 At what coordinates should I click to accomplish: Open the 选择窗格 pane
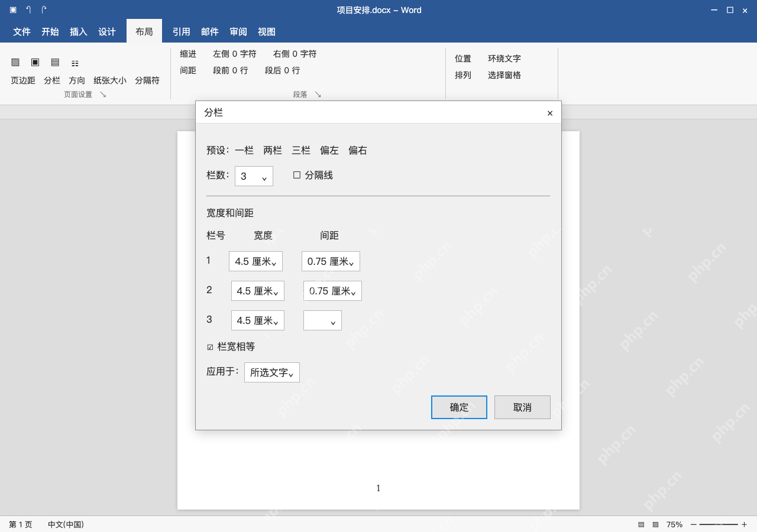coord(504,75)
